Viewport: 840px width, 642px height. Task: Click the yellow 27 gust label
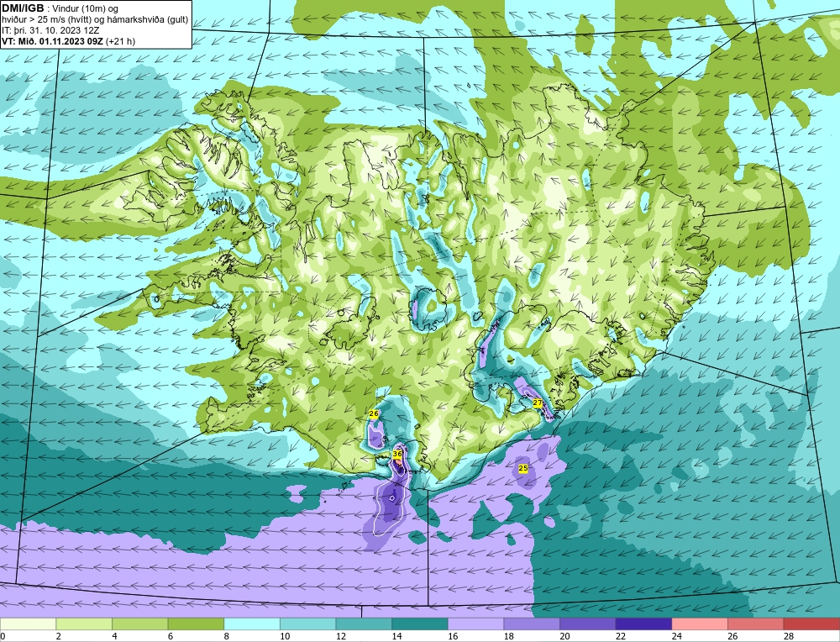click(538, 403)
